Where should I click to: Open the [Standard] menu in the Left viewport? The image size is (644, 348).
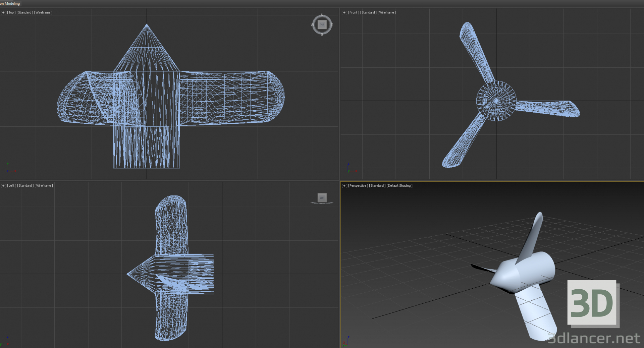[24, 185]
